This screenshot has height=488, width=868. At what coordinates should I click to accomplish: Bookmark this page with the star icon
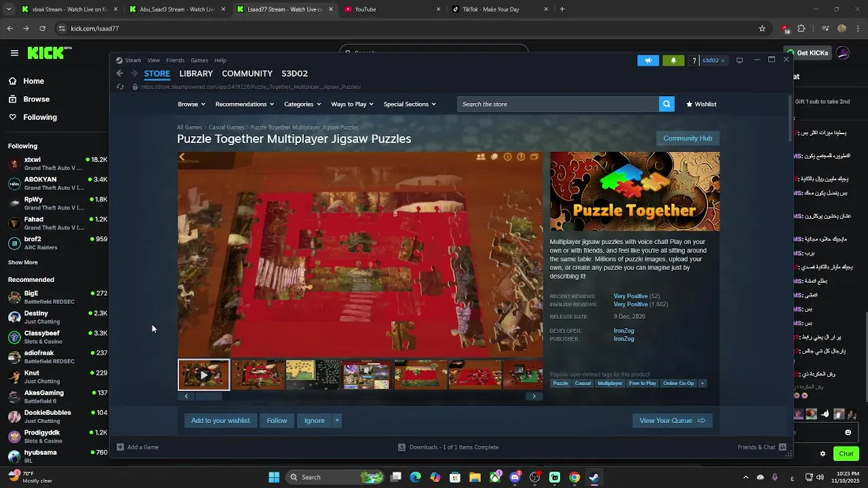pos(762,28)
